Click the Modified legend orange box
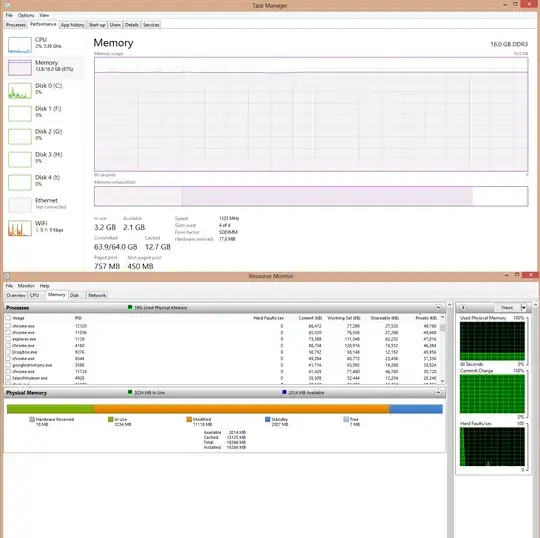This screenshot has height=538, width=540. (x=189, y=419)
